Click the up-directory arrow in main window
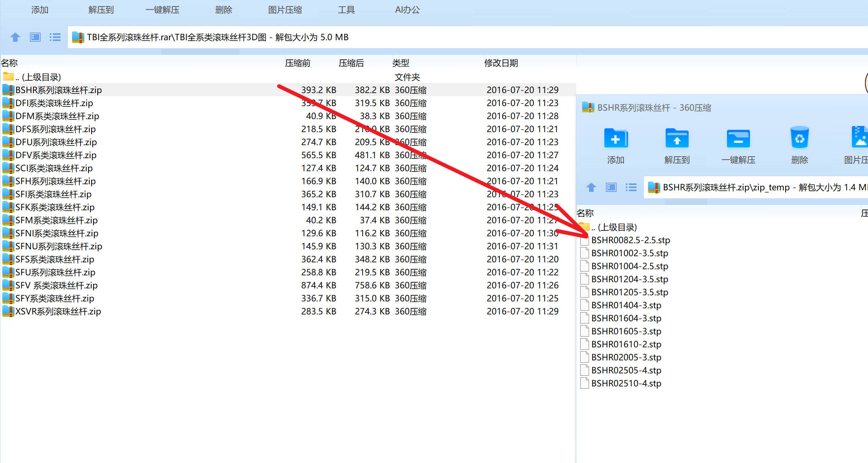 coord(15,37)
